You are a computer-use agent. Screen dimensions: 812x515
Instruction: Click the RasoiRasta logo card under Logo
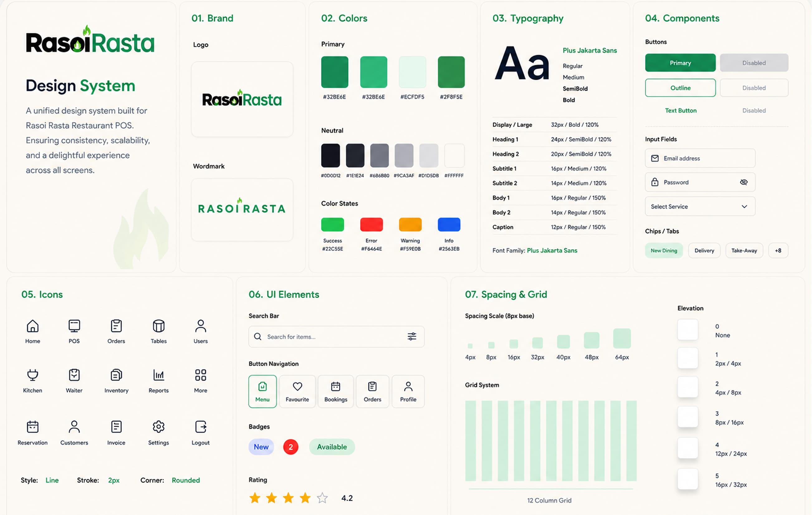coord(242,99)
